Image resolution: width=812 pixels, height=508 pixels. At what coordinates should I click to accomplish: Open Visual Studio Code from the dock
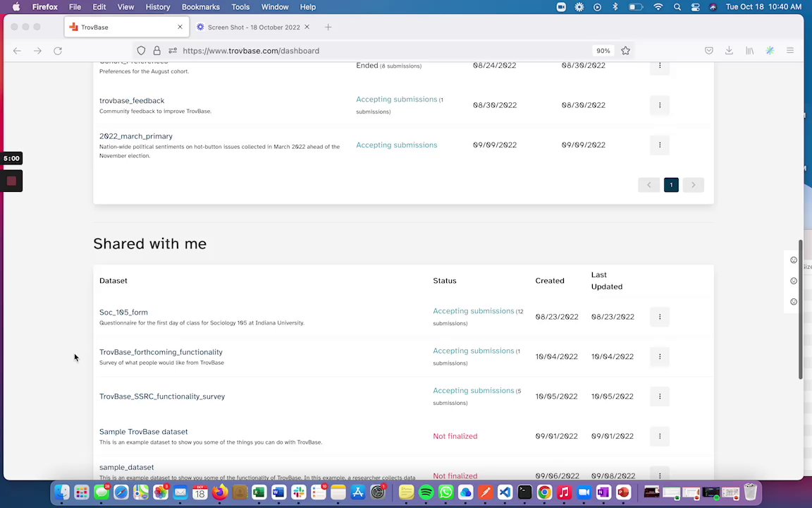point(505,492)
